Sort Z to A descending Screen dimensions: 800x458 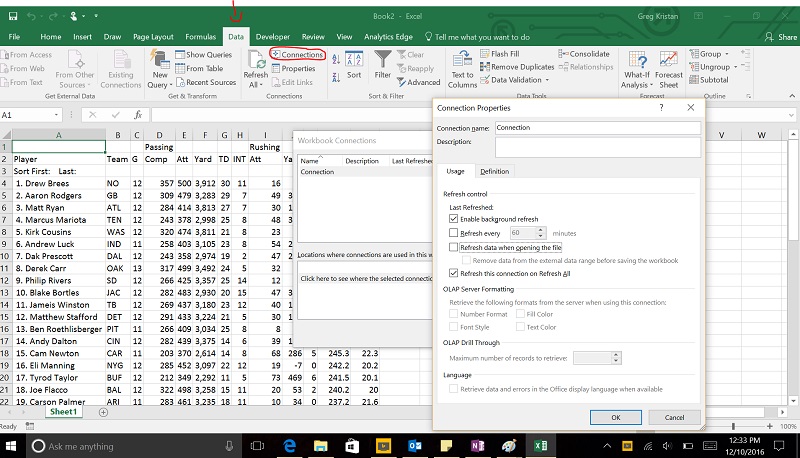(x=336, y=77)
